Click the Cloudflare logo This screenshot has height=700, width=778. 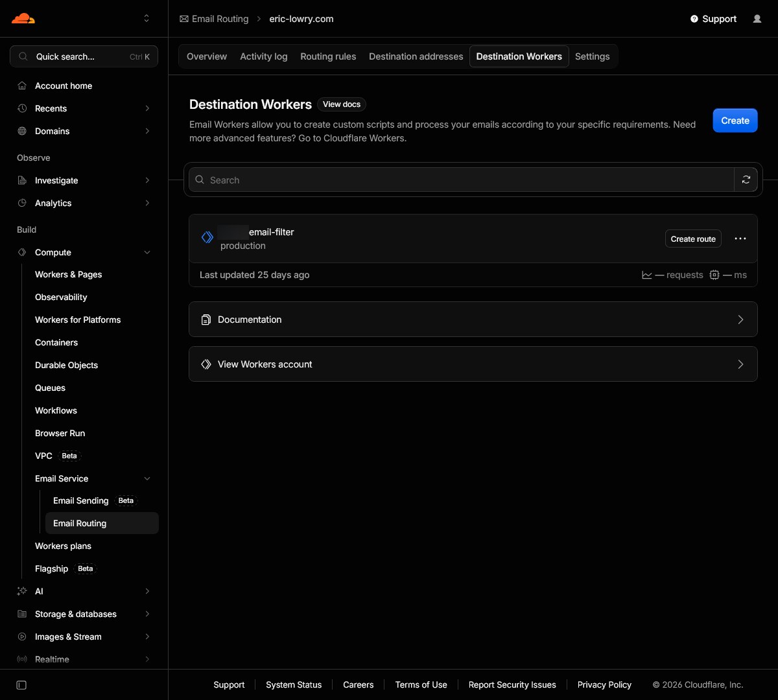(x=23, y=18)
